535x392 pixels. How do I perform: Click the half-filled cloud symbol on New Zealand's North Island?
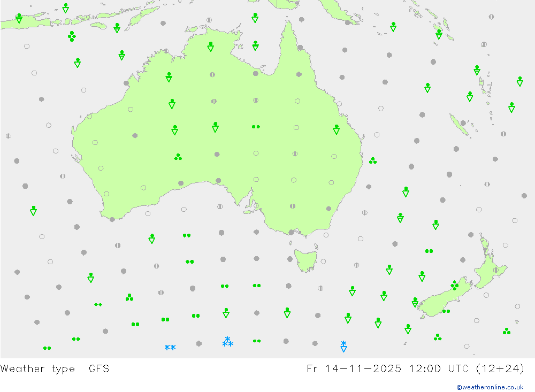click(496, 270)
